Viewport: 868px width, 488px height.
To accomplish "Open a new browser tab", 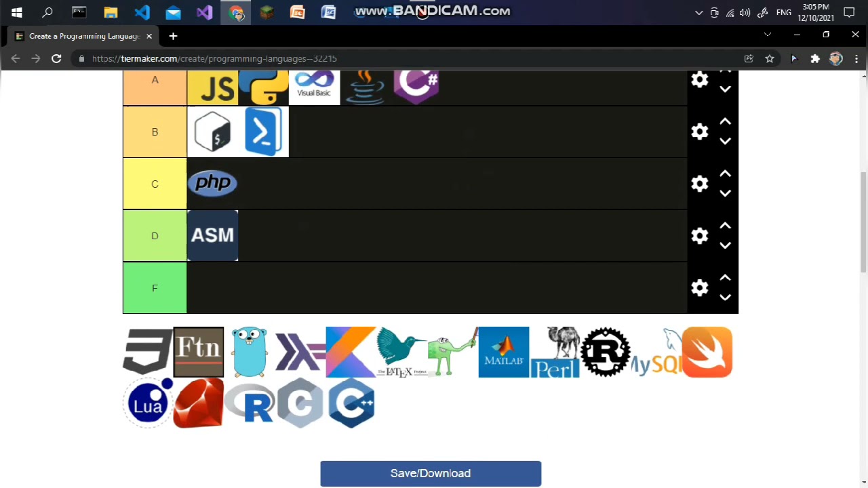I will [x=173, y=36].
